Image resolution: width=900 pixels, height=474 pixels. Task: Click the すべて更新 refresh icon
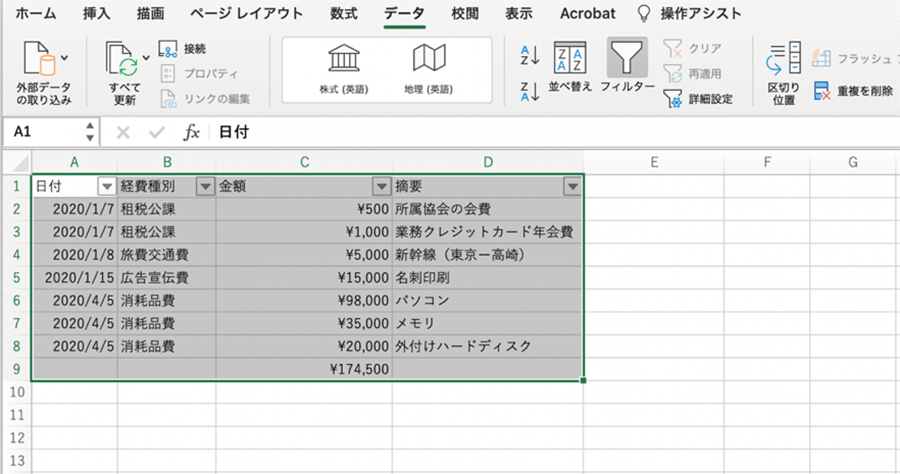click(123, 63)
